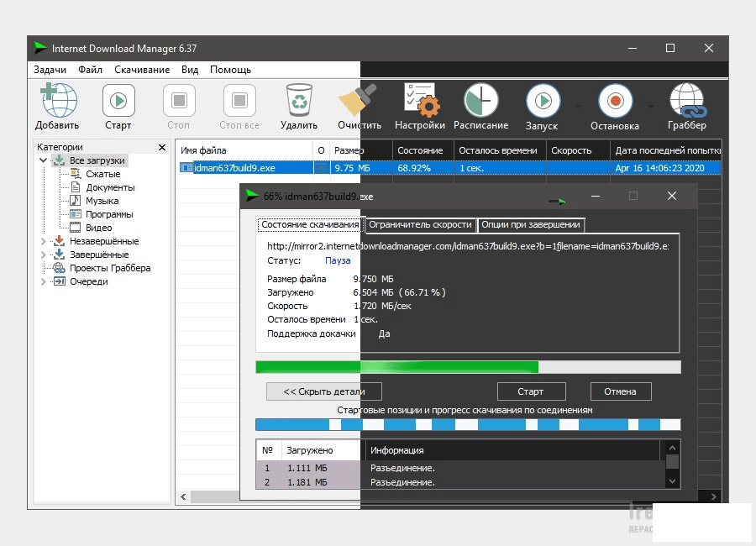
Task: Click connections list scroll up arrow
Action: (672, 448)
